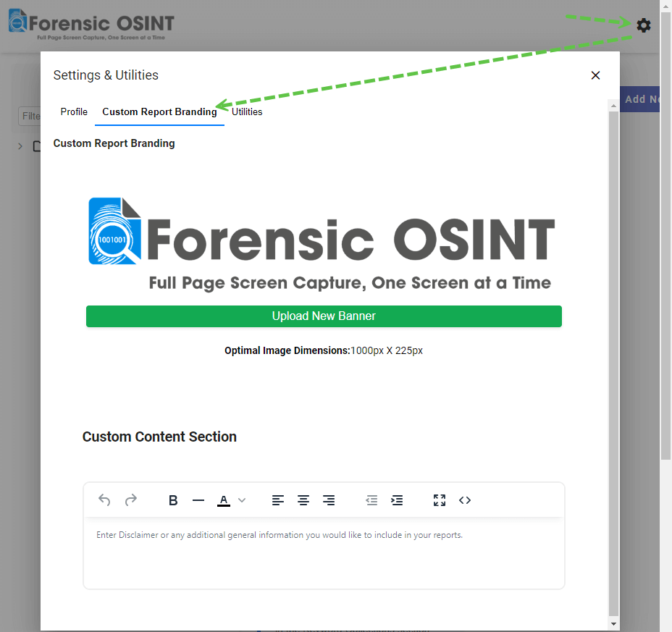The image size is (672, 632).
Task: Close the Settings & Utilities dialog
Action: pyautogui.click(x=595, y=75)
